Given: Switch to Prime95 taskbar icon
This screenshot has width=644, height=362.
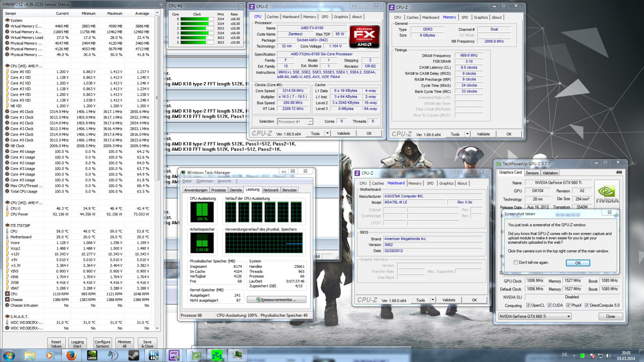Looking at the screenshot, I should pos(217,355).
